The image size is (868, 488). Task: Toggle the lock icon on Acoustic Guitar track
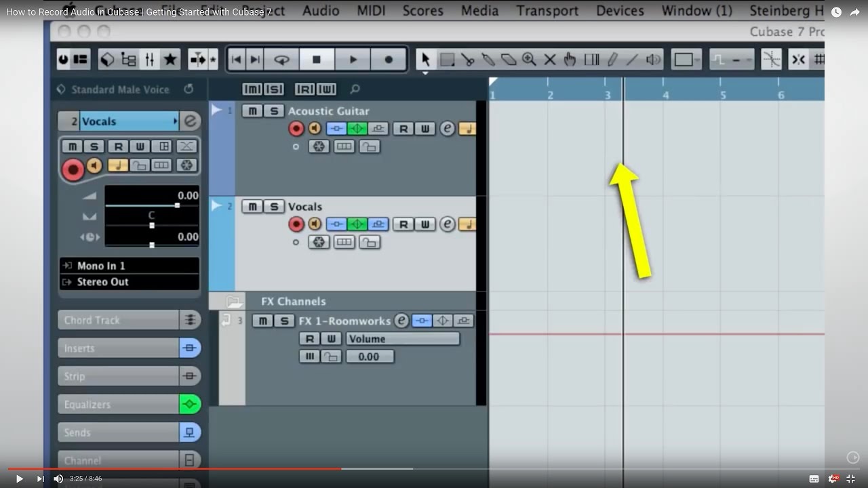click(x=369, y=146)
